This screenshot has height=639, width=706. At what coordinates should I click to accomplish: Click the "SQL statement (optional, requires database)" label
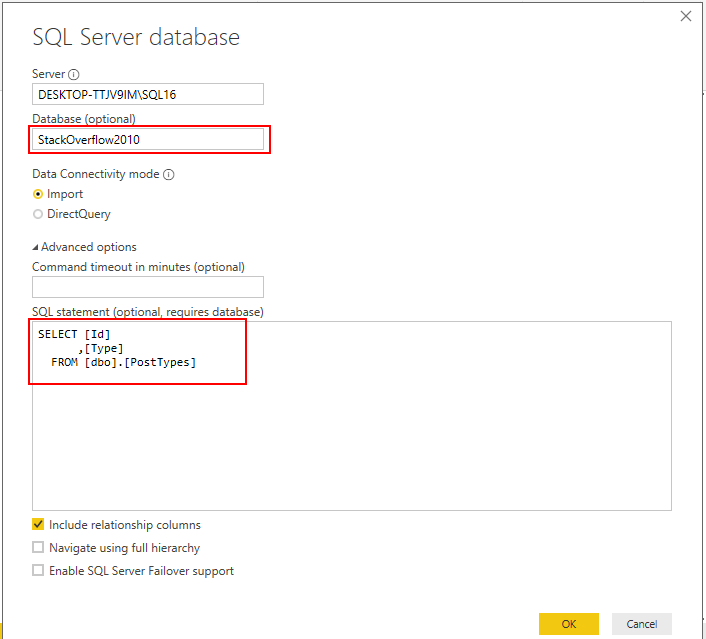148,312
